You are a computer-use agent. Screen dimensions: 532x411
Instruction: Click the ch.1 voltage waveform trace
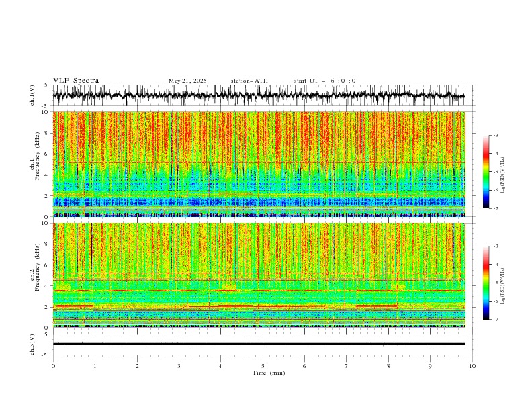coord(259,95)
